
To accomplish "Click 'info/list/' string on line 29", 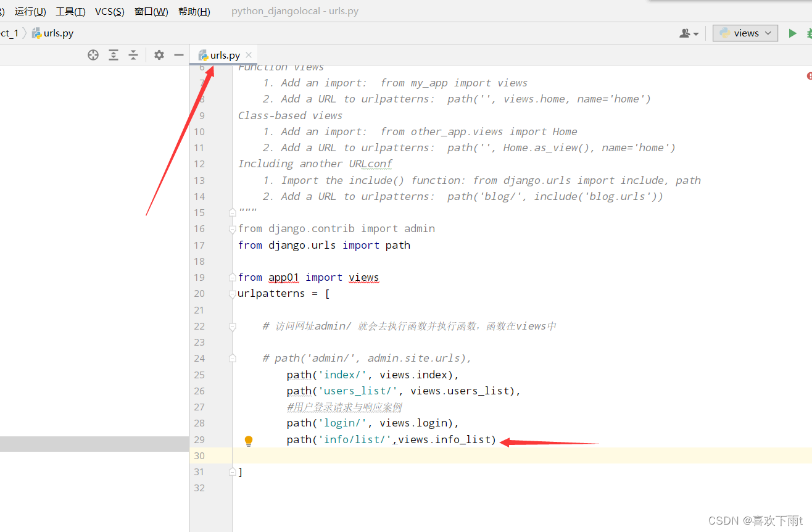I will 355,439.
